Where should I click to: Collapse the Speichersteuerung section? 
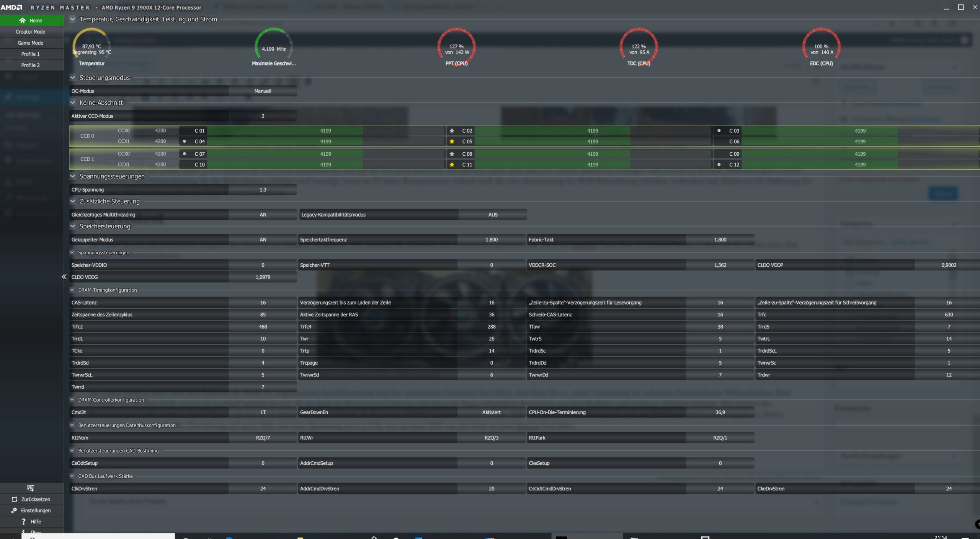72,226
